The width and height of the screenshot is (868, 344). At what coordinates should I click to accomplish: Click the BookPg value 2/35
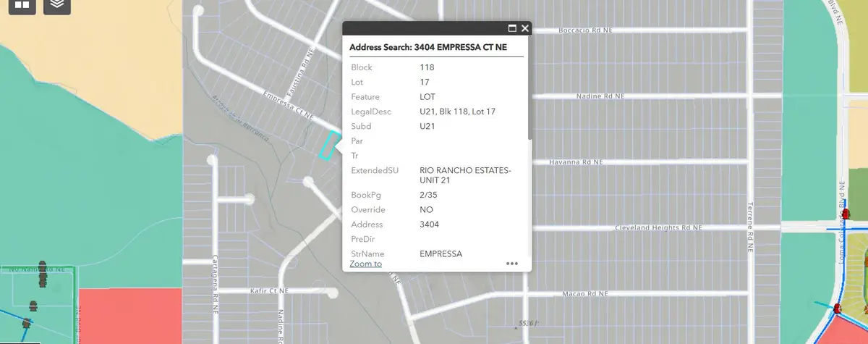pyautogui.click(x=428, y=195)
